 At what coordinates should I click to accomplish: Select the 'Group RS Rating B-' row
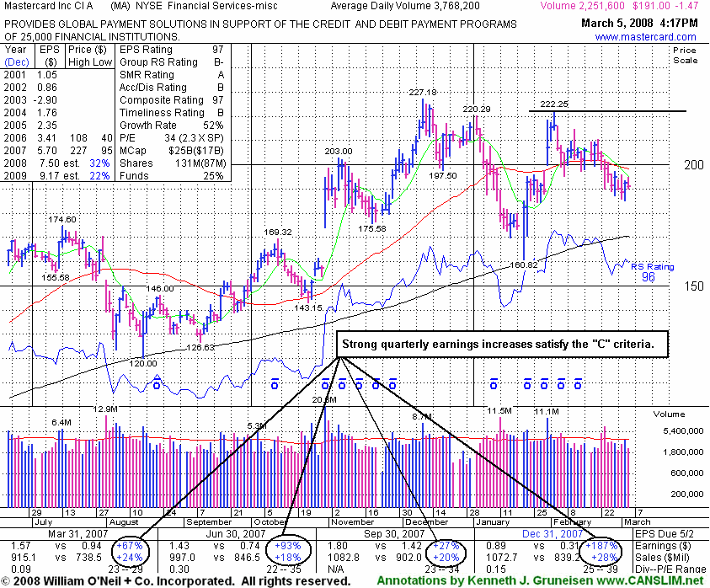click(x=172, y=62)
